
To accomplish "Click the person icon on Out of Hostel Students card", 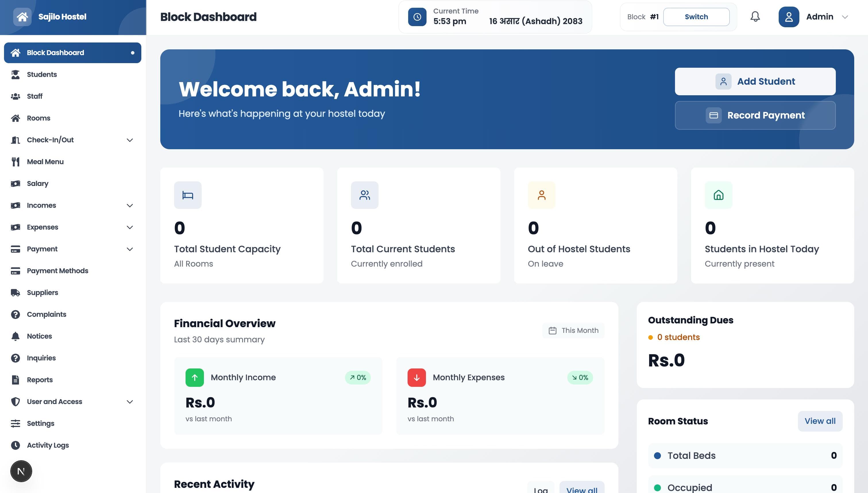I will click(541, 195).
